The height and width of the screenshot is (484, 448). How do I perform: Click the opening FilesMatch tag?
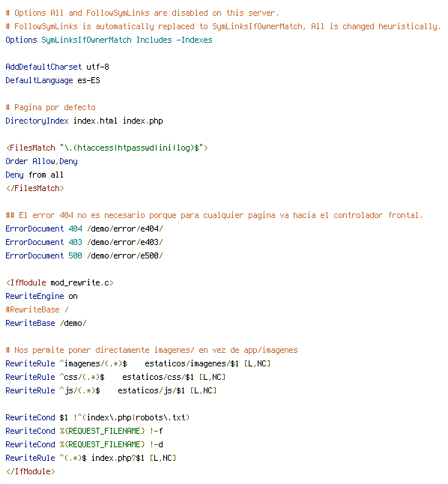click(107, 148)
